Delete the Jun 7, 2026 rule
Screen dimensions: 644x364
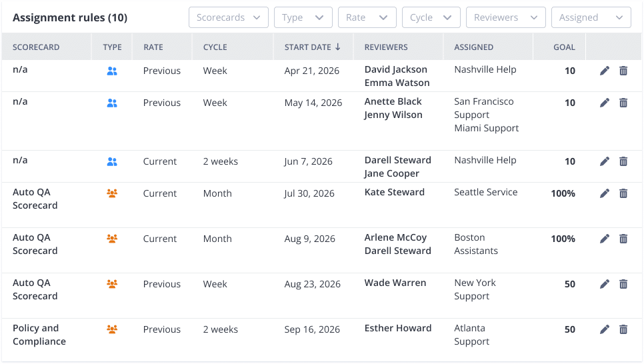tap(623, 161)
